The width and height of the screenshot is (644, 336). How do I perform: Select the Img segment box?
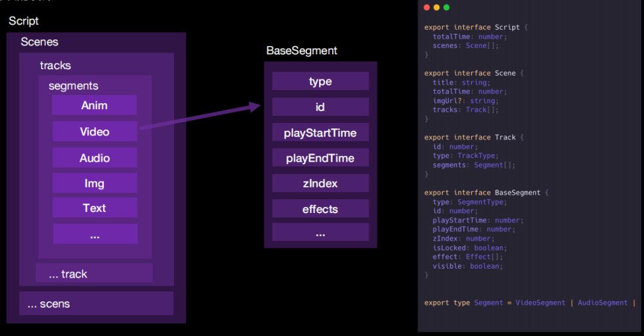pos(95,183)
